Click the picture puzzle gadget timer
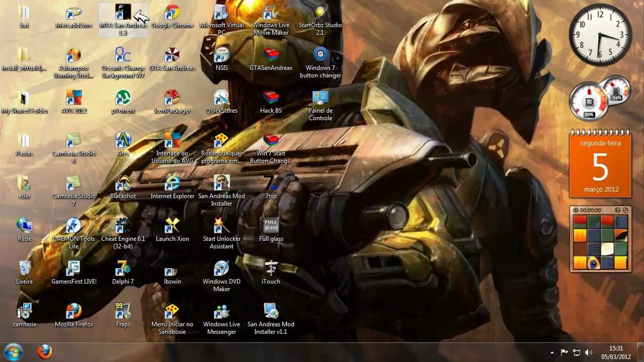The height and width of the screenshot is (362, 644). [591, 210]
